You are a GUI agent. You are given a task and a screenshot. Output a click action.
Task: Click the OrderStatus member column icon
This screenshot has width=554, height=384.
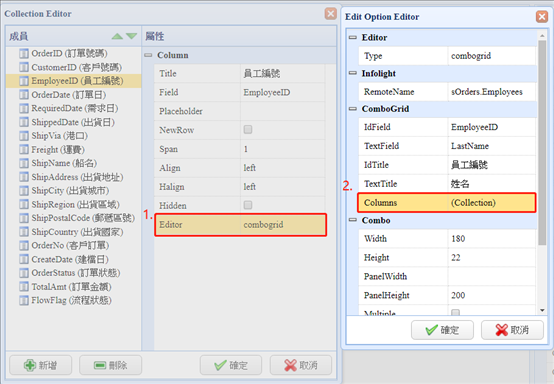[x=24, y=273]
